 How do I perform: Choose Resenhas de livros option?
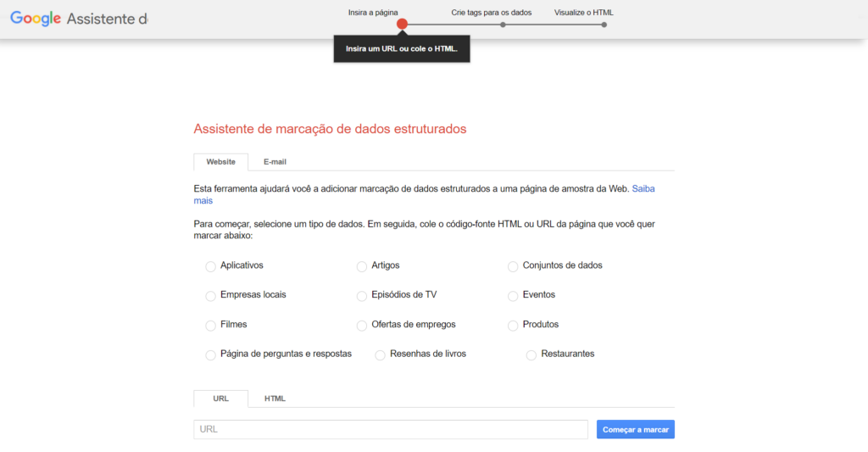click(381, 354)
